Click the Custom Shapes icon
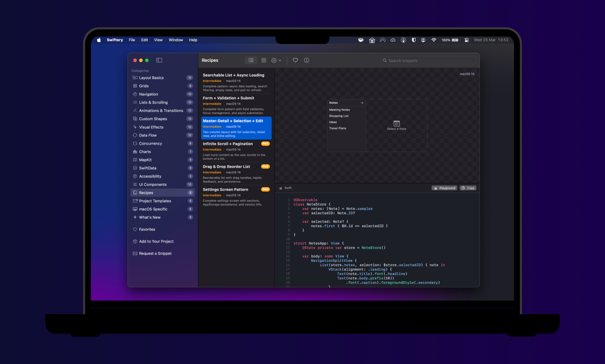Screen dimensions: 605x364 [x=135, y=119]
